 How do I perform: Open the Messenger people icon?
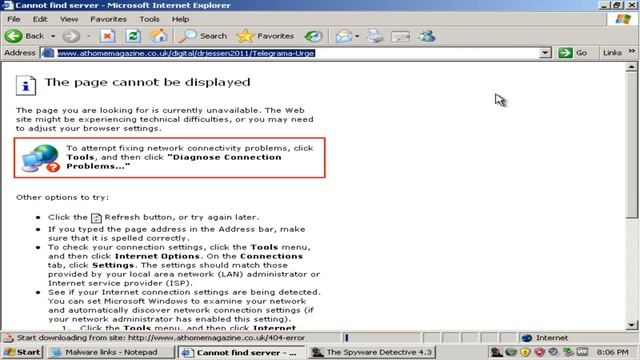tap(427, 36)
